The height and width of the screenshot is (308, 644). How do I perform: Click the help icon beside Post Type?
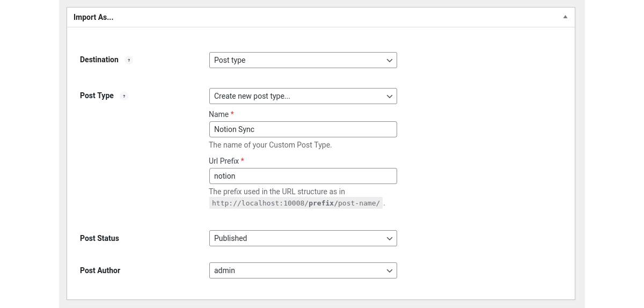coord(124,96)
